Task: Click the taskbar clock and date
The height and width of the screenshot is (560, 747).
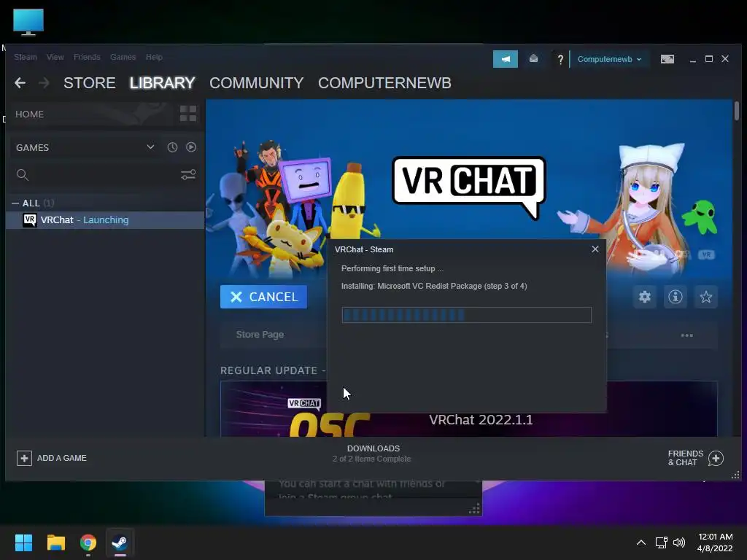Action: point(715,542)
